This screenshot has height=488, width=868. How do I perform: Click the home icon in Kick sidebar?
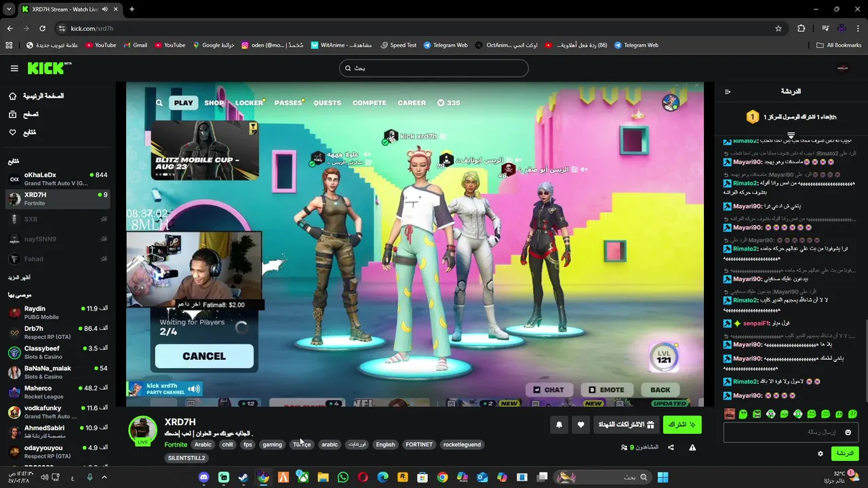[x=12, y=96]
